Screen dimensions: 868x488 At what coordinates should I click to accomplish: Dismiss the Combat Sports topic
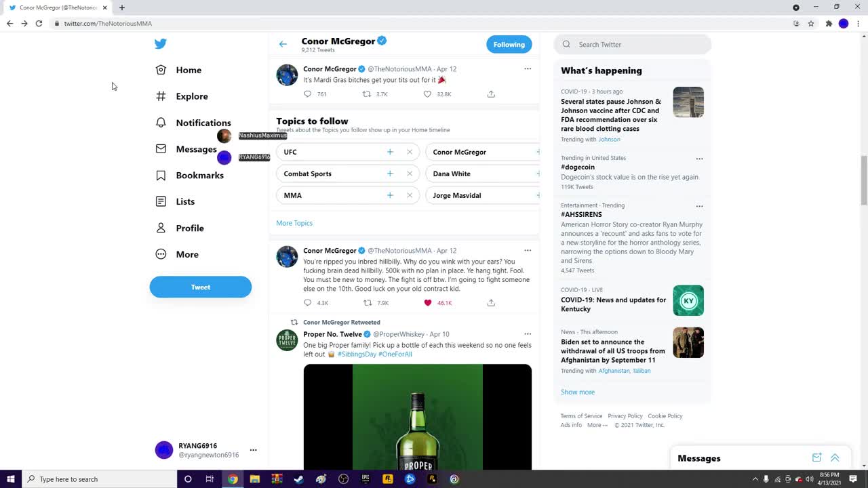pyautogui.click(x=410, y=174)
